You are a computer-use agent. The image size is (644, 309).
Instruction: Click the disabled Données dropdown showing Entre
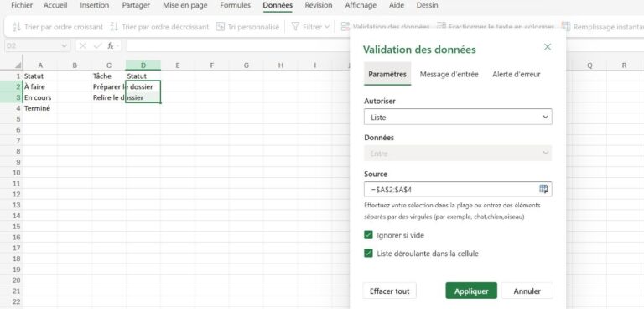click(x=458, y=154)
